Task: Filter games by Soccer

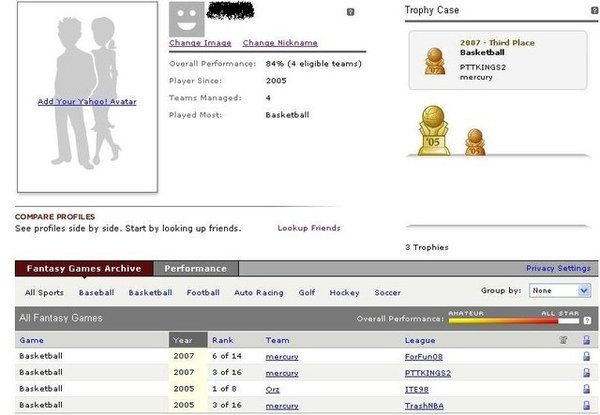Action: pyautogui.click(x=388, y=293)
